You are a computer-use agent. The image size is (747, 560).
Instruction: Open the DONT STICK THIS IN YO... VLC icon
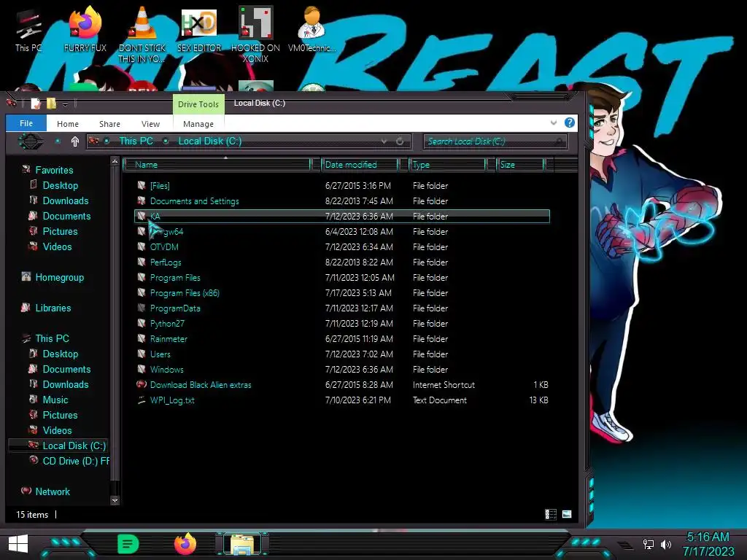142,34
